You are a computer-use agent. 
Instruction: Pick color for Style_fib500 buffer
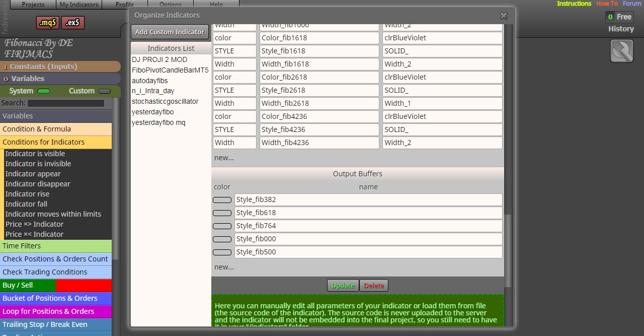click(222, 252)
